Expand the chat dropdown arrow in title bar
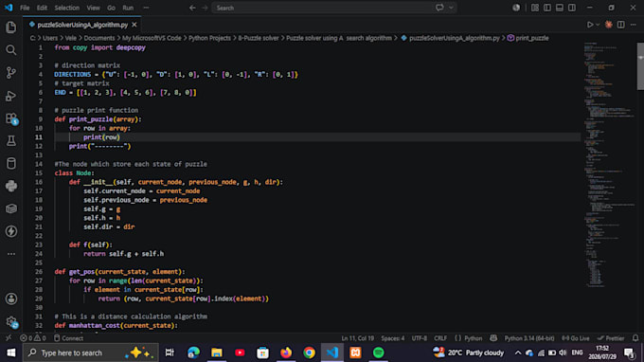 point(451,8)
